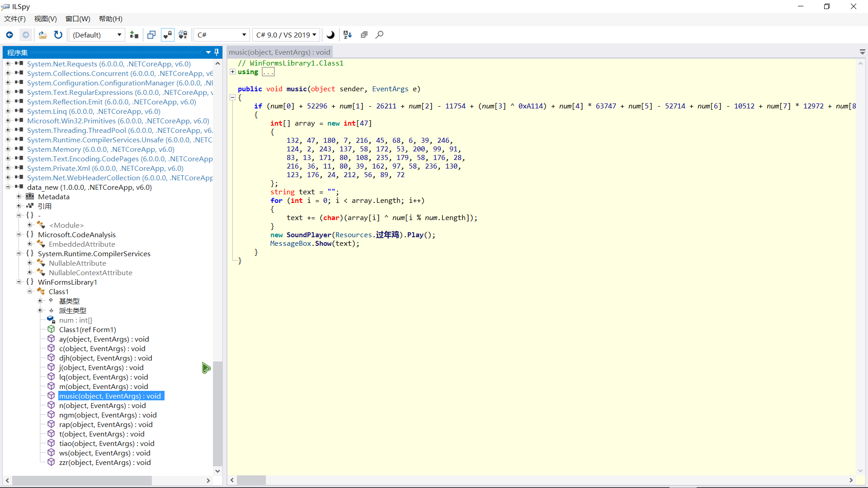Select System.Linq assembly
This screenshot has height=488, width=868.
pos(94,112)
